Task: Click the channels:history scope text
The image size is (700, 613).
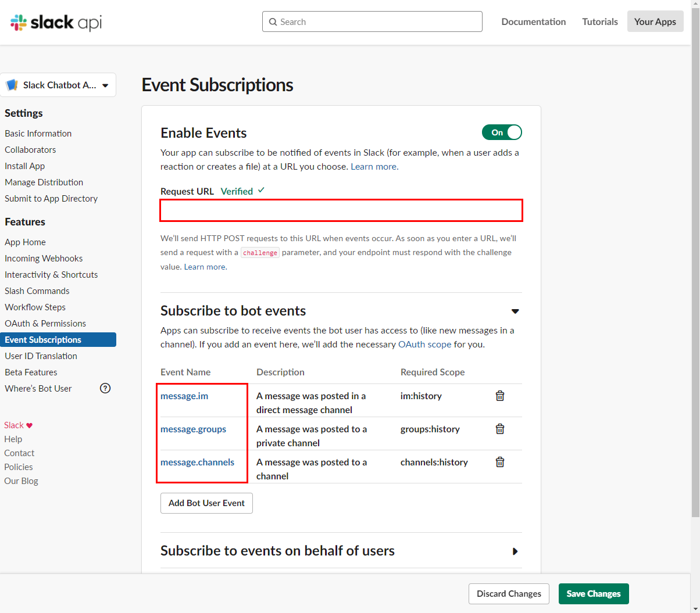Action: 434,462
